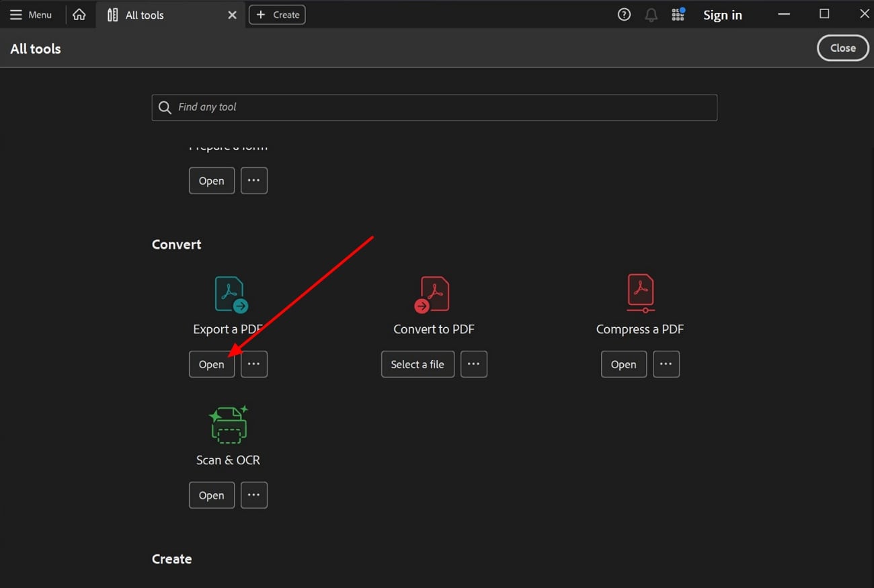Screen dimensions: 874x588
Task: Click the Compress a PDF icon
Action: (641, 293)
